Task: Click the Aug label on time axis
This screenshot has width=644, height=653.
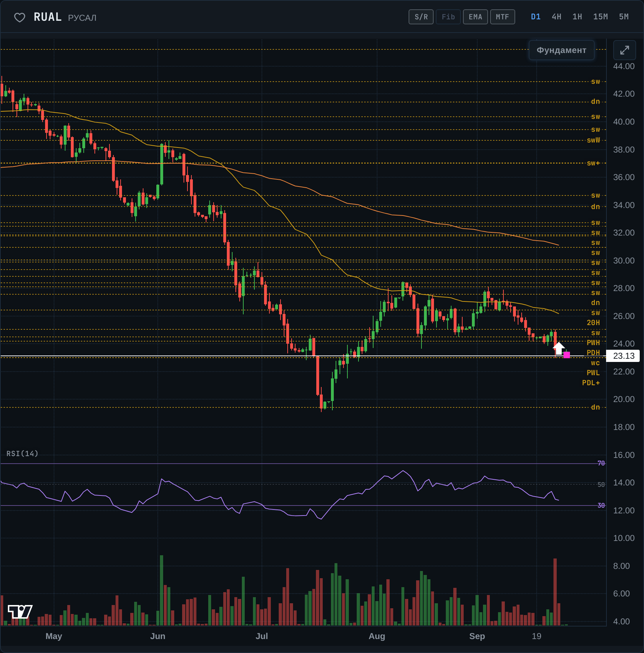Action: click(x=377, y=636)
